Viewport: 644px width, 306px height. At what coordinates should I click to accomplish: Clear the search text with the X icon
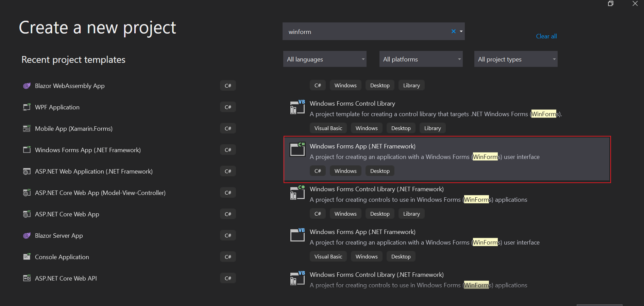(453, 31)
